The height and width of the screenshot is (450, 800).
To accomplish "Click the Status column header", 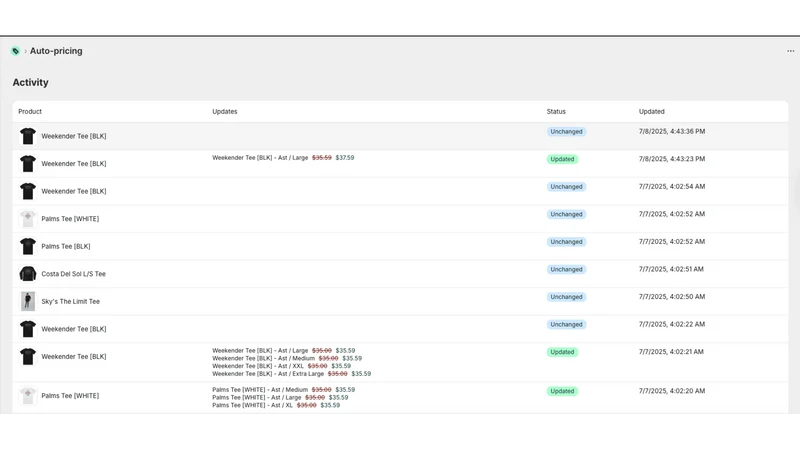I will (x=556, y=111).
